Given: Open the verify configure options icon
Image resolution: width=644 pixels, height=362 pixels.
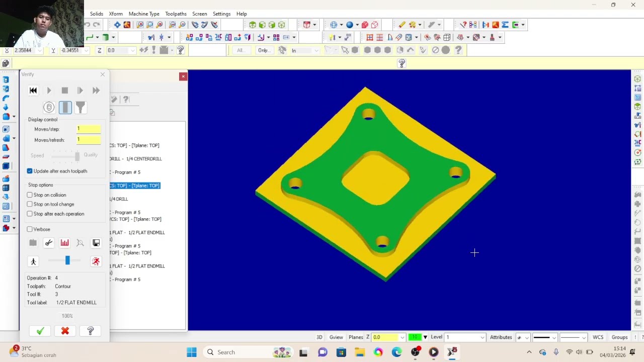Looking at the screenshot, I should pos(33,243).
